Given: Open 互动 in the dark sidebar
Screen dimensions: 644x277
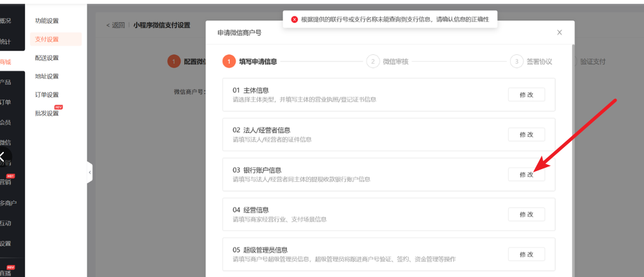Looking at the screenshot, I should pyautogui.click(x=5, y=223).
